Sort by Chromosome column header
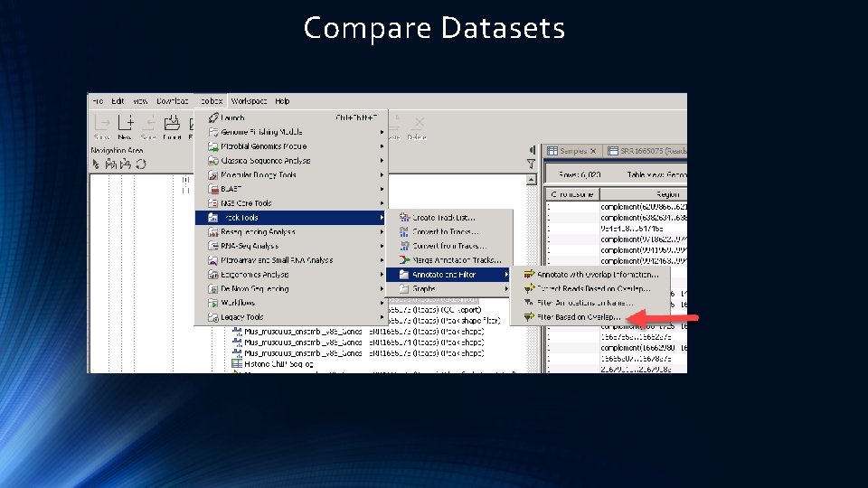This screenshot has height=488, width=868. 572,194
